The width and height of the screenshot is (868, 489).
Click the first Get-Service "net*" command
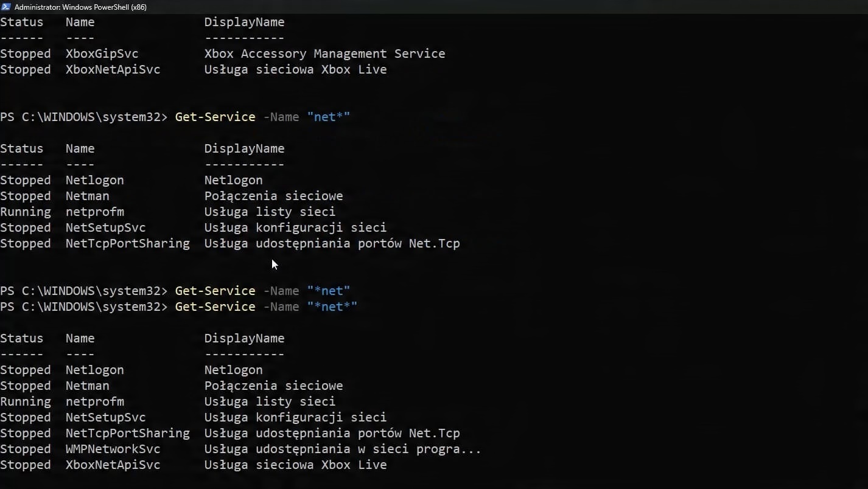(x=262, y=117)
